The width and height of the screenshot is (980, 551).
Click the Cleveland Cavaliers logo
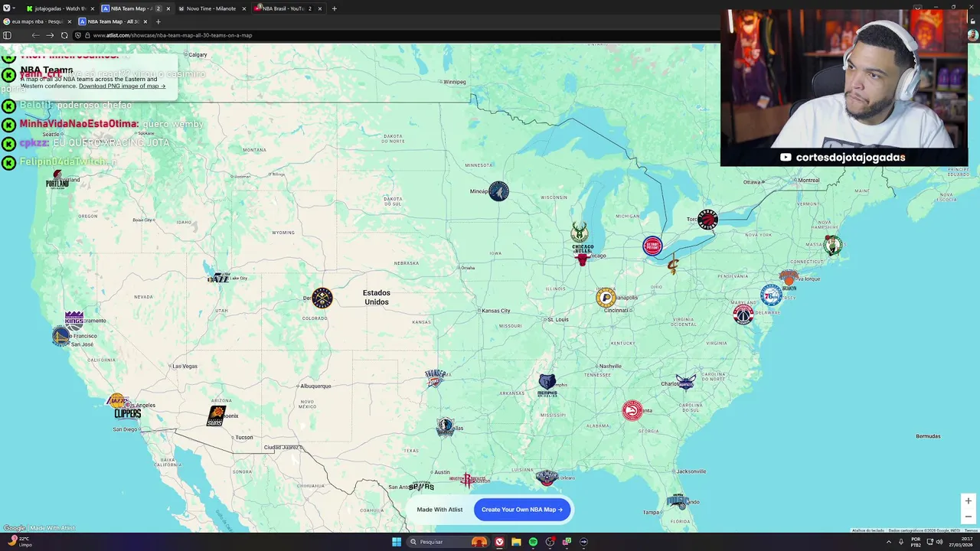(x=673, y=266)
